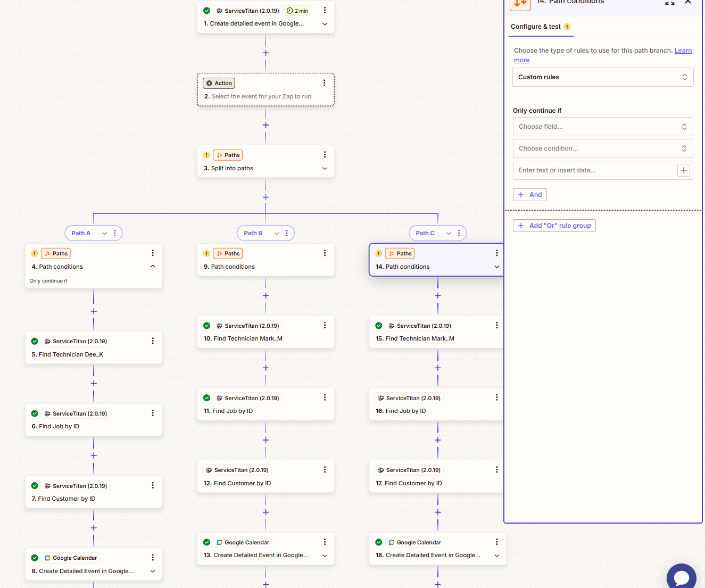The width and height of the screenshot is (705, 588).
Task: Open the chat support bubble
Action: 682,577
